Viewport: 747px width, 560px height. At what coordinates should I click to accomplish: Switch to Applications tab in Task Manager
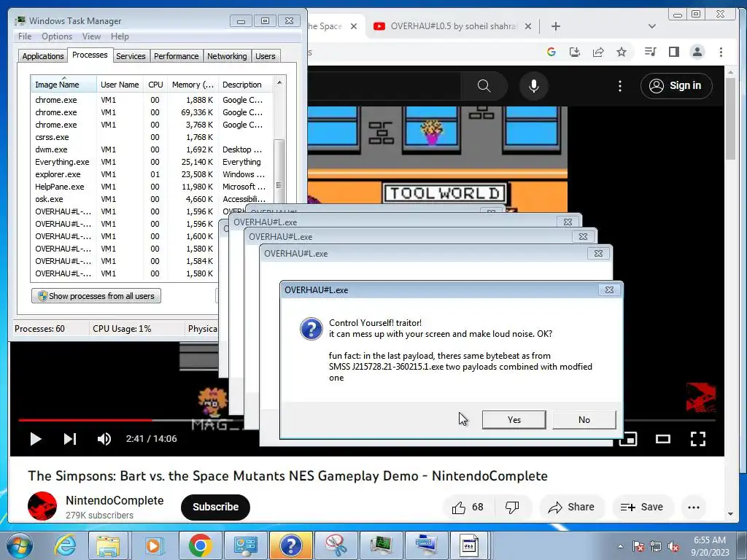[x=43, y=56]
